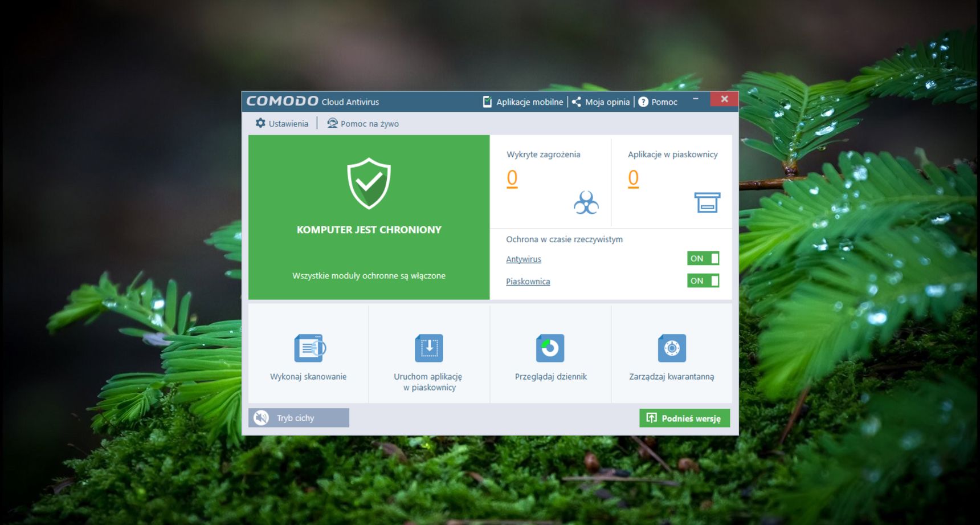The image size is (980, 525).
Task: Click the Wykryte zagrożenia count 0
Action: click(x=512, y=178)
